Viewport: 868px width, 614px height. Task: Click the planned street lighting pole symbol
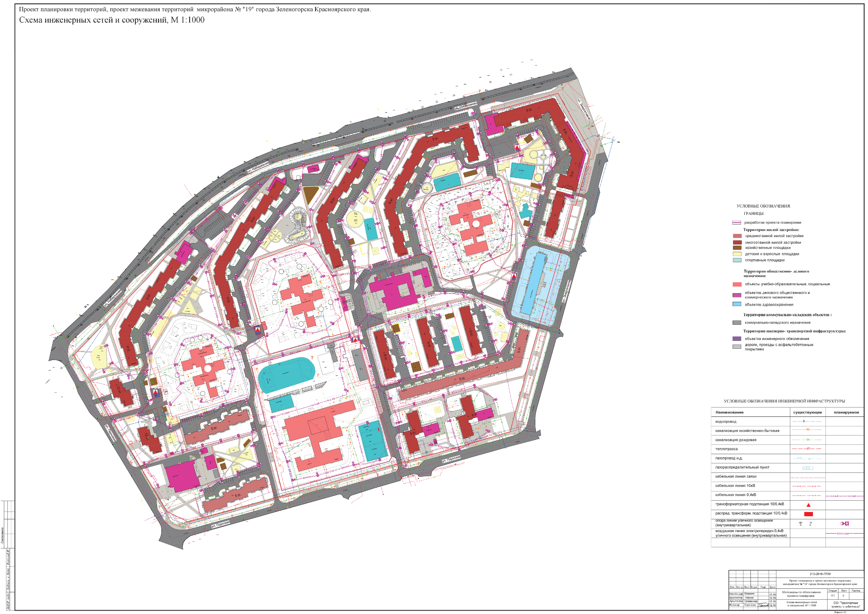pos(845,523)
